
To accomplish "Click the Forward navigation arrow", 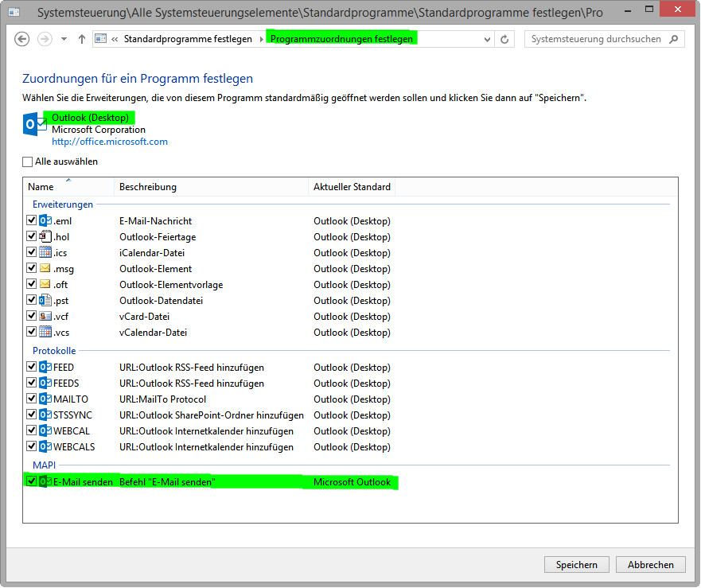I will coord(45,39).
